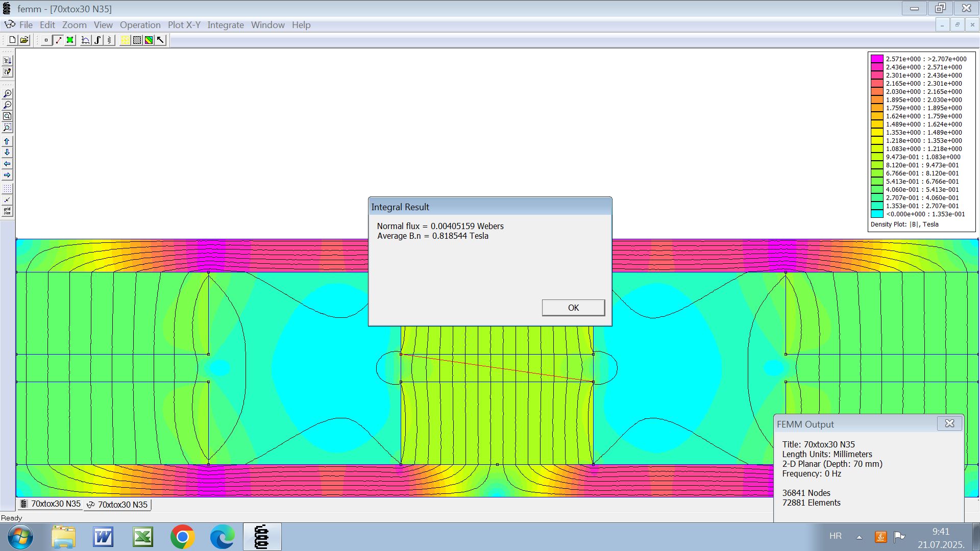Click the magenta legend color swatch at top

point(877,59)
